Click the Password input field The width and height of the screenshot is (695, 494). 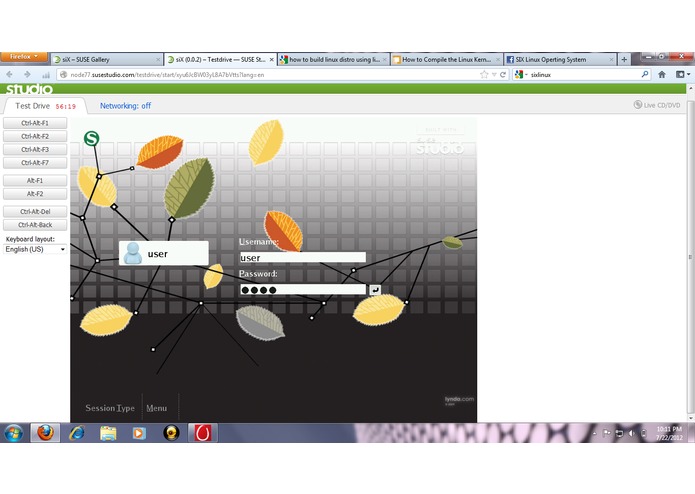point(303,290)
